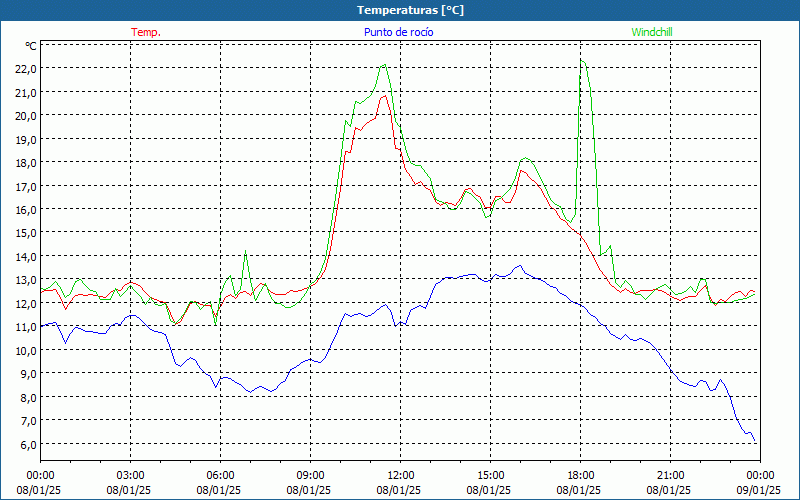This screenshot has width=800, height=500.
Task: Click the 21,0 y-axis value
Action: click(26, 92)
